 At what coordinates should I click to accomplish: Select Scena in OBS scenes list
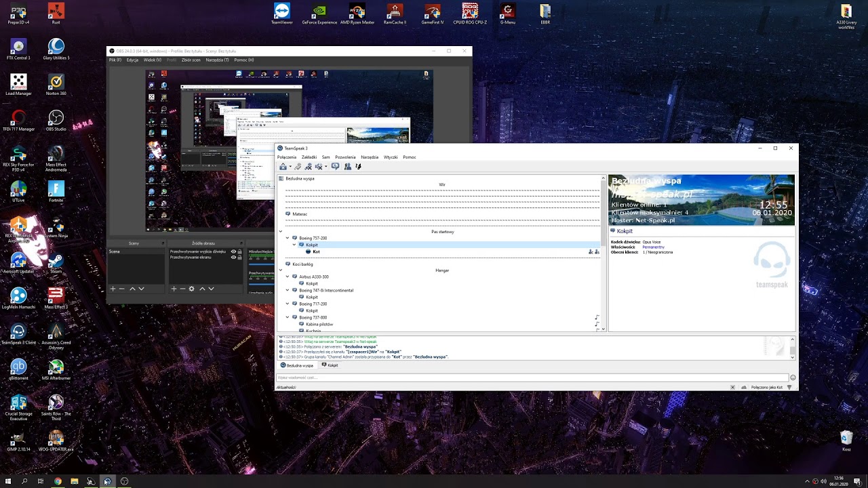click(136, 251)
